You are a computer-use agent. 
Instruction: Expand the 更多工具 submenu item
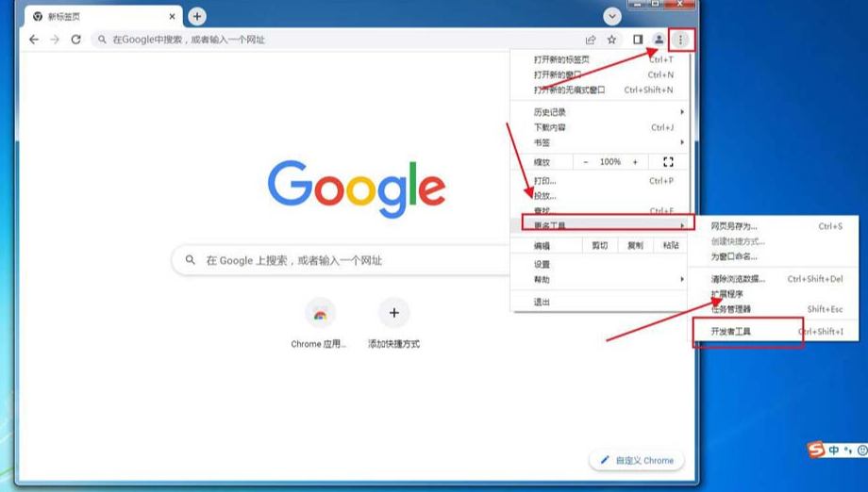tap(601, 225)
